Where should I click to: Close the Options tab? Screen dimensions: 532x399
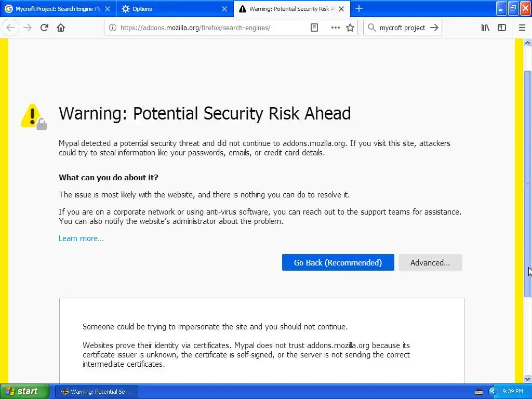click(x=224, y=9)
